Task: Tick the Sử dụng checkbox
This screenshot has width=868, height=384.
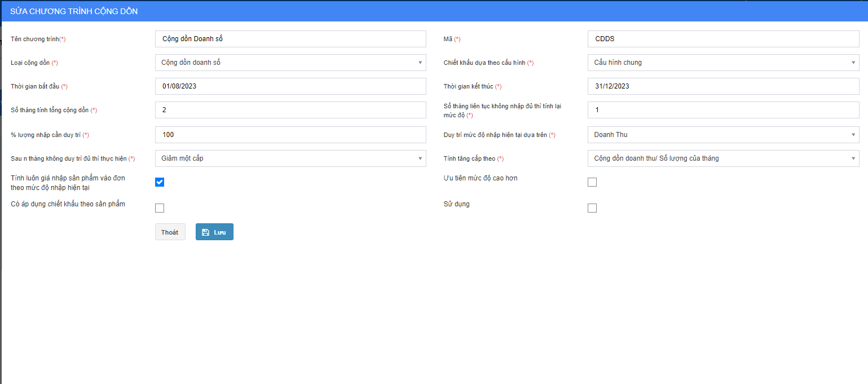Action: pyautogui.click(x=592, y=208)
